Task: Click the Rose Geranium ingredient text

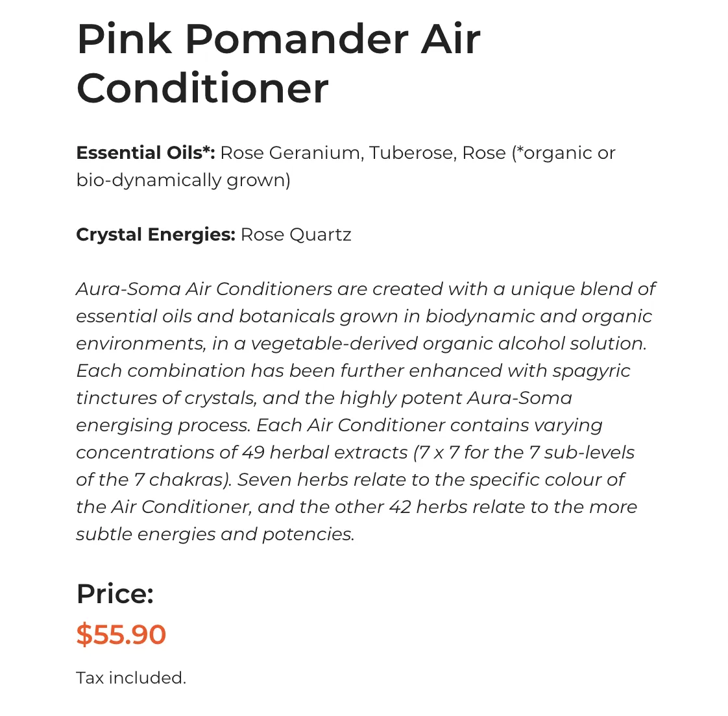Action: click(292, 152)
